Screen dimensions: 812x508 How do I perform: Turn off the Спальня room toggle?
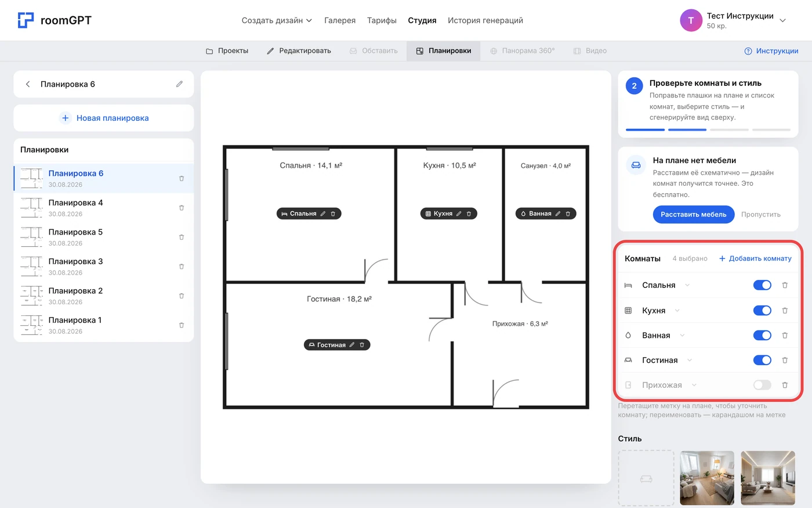pos(762,285)
